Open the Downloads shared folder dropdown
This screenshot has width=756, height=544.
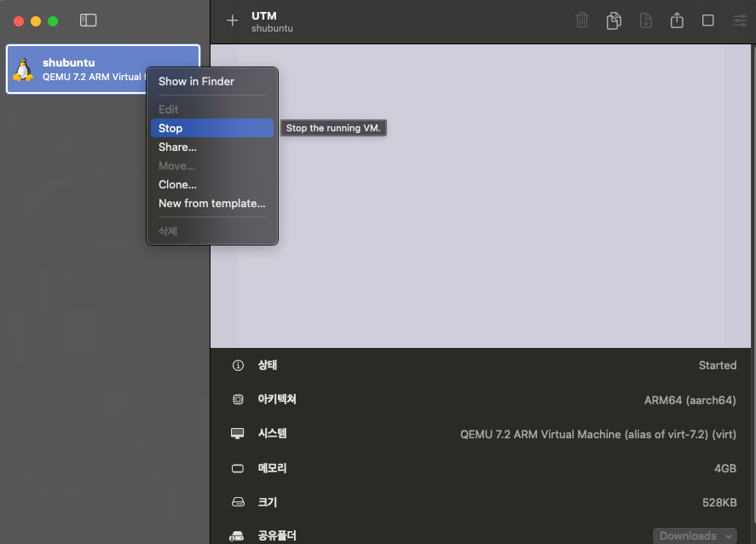point(695,535)
